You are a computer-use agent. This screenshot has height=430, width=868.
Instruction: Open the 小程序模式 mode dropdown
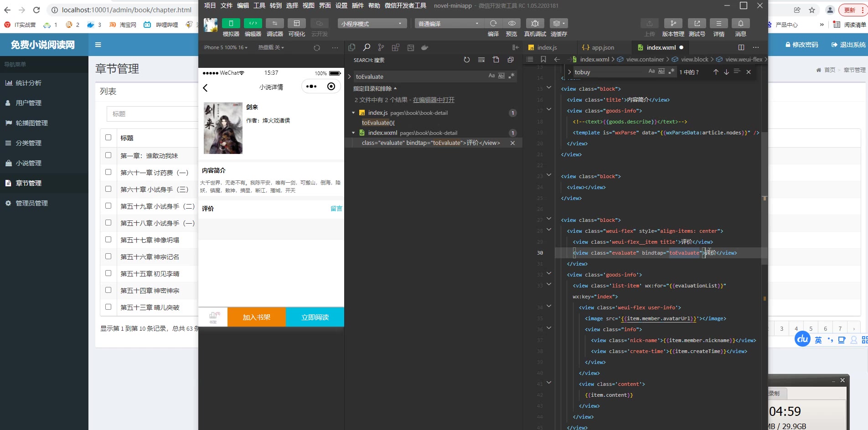point(372,24)
